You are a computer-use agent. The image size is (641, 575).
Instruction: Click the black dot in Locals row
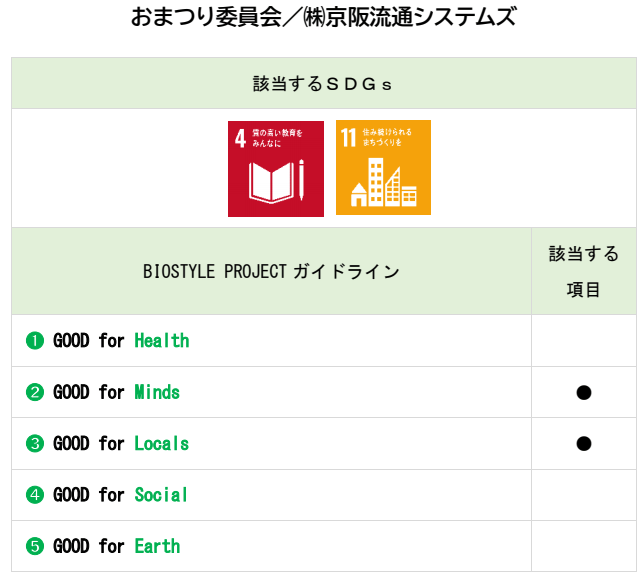click(584, 443)
